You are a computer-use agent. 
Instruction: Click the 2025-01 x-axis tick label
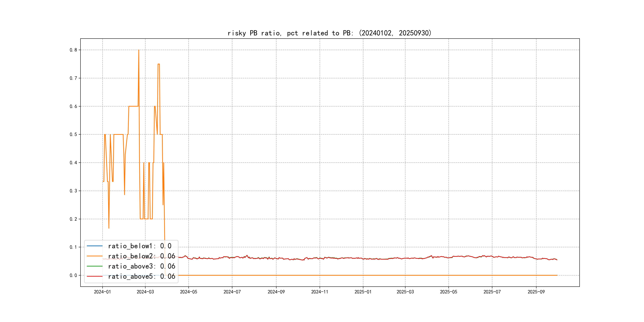(363, 292)
